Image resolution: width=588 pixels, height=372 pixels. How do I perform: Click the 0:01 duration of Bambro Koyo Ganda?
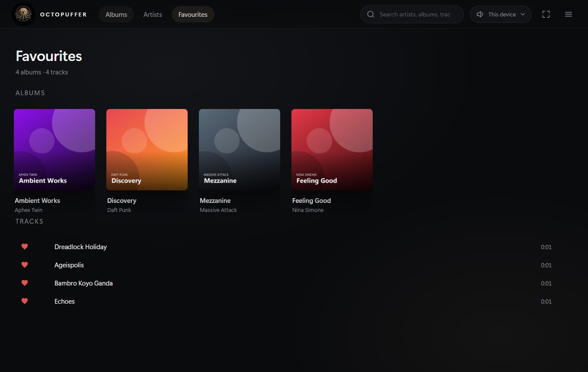tap(546, 283)
